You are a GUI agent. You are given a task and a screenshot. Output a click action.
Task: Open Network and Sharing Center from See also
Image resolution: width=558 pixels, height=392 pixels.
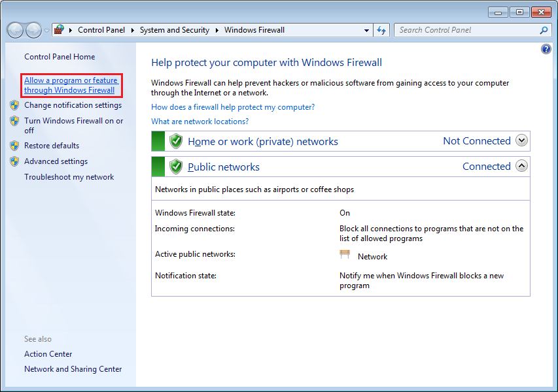click(73, 368)
